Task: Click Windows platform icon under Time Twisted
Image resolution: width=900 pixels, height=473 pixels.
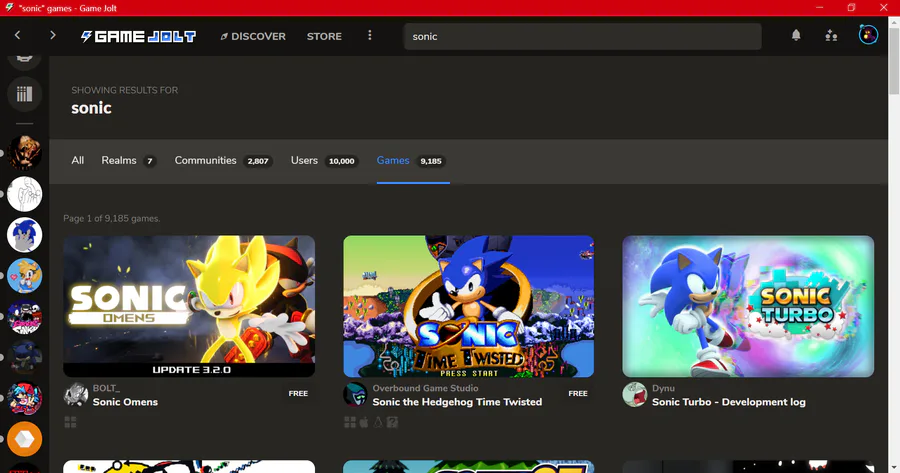Action: point(350,422)
